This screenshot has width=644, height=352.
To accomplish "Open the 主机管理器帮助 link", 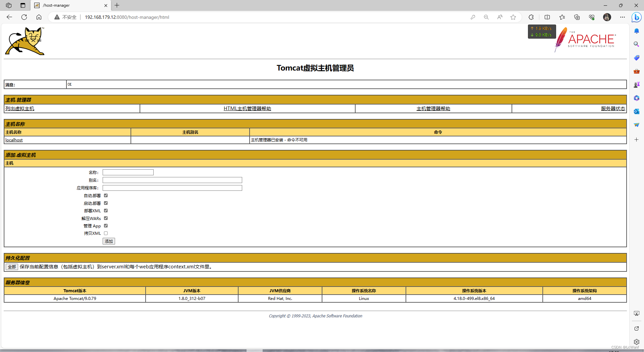I will [433, 108].
